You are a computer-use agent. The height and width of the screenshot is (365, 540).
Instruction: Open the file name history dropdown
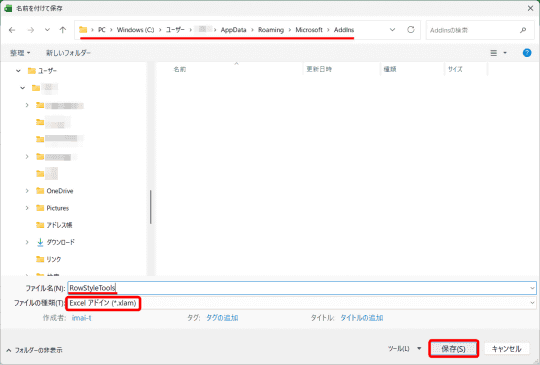coord(532,288)
